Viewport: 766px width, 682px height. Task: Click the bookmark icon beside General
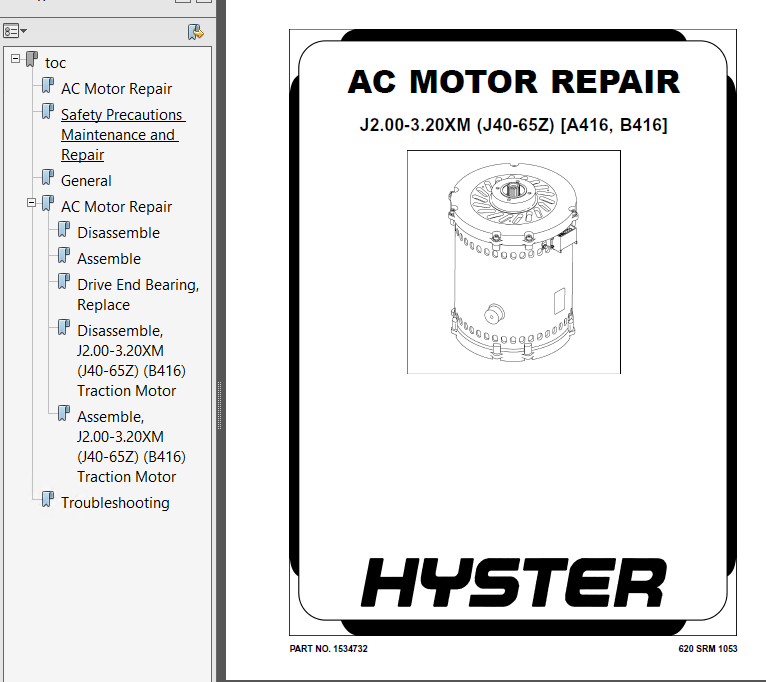[x=48, y=177]
